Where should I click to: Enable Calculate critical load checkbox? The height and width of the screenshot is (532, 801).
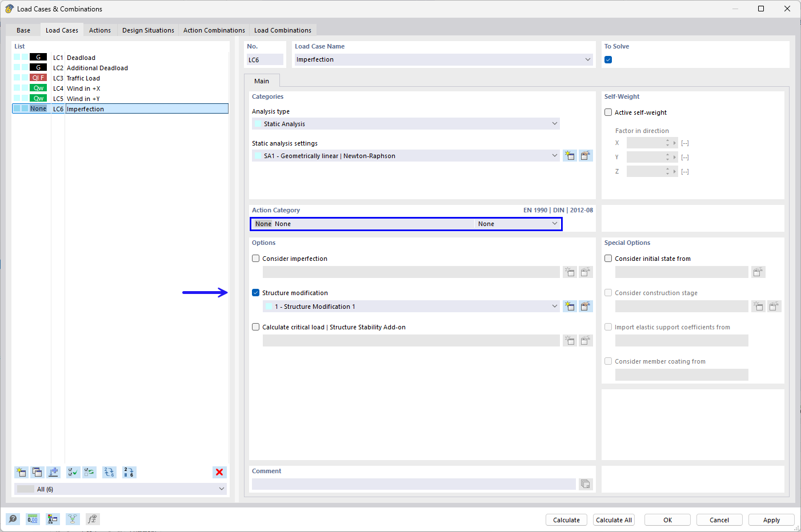(256, 327)
